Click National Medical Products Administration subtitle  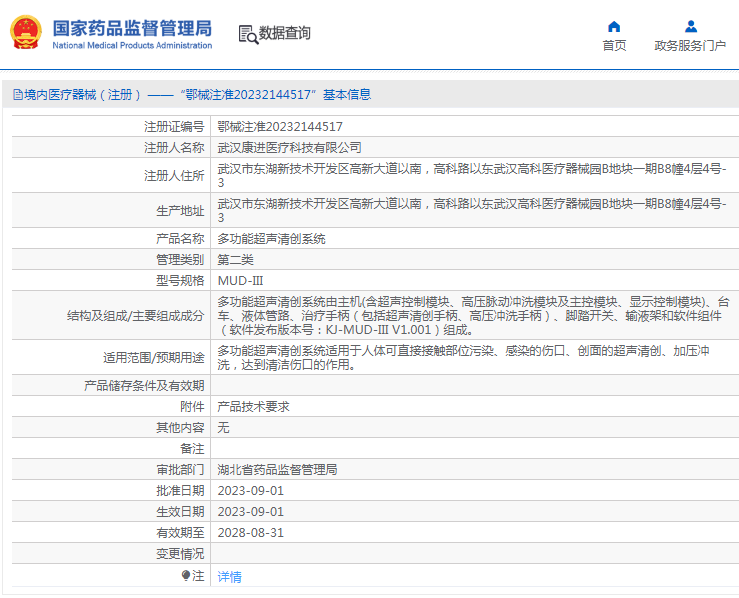[x=132, y=45]
